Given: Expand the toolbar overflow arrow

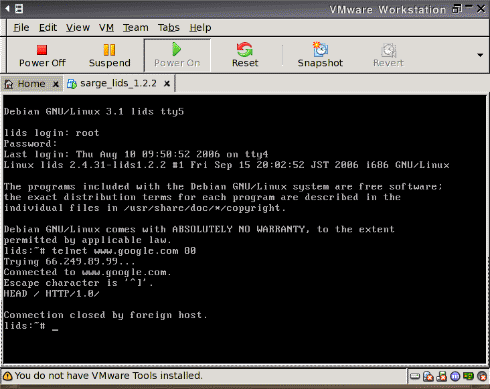Looking at the screenshot, I should [x=480, y=55].
